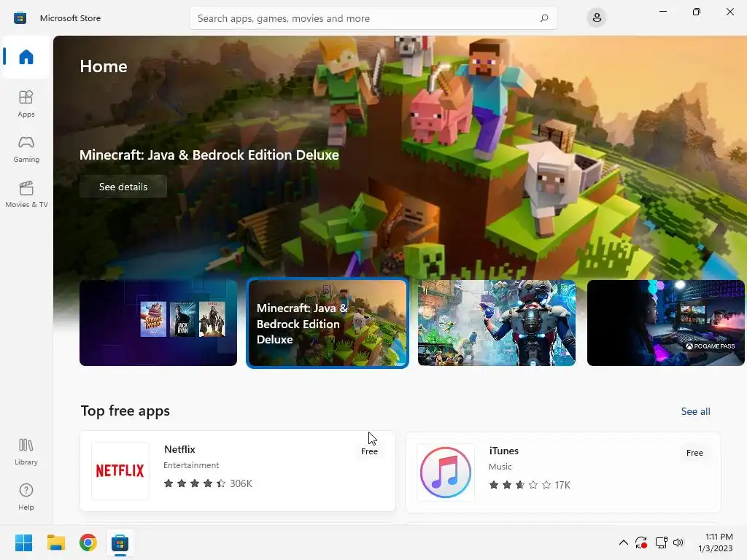Viewport: 747px width, 560px height.
Task: Click Netflix star rating 306K
Action: pyautogui.click(x=208, y=483)
